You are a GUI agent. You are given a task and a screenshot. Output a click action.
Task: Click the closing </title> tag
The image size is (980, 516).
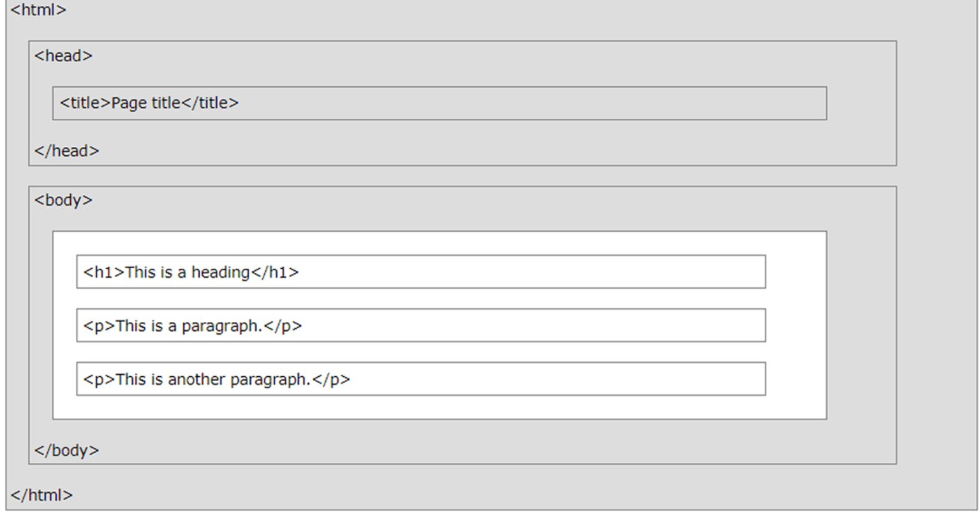[x=210, y=103]
